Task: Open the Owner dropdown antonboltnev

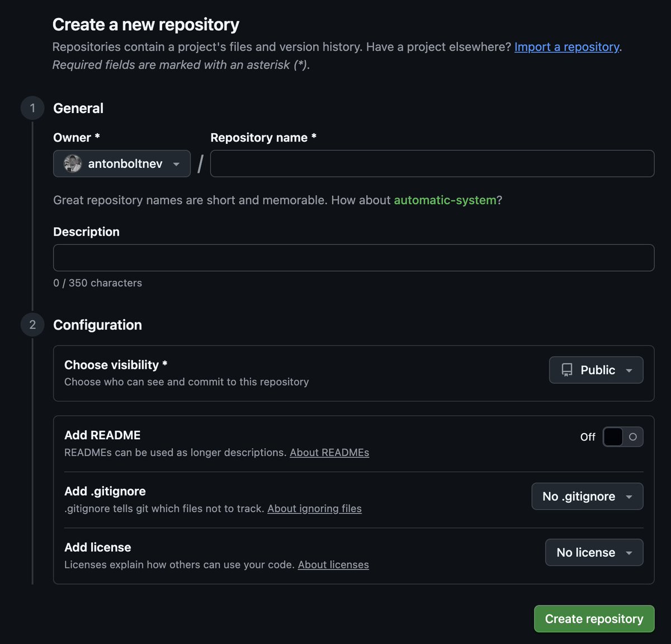Action: 122,163
